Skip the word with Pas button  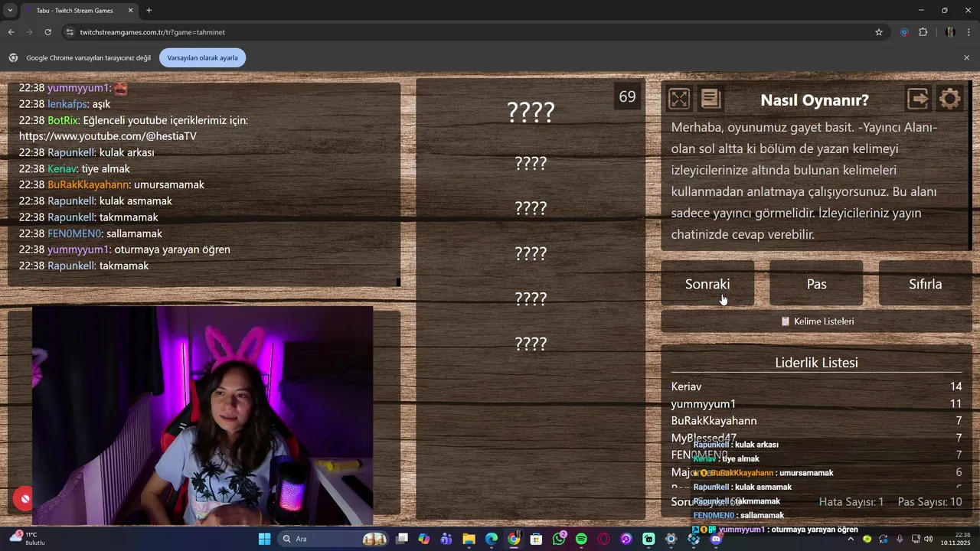[x=816, y=284]
